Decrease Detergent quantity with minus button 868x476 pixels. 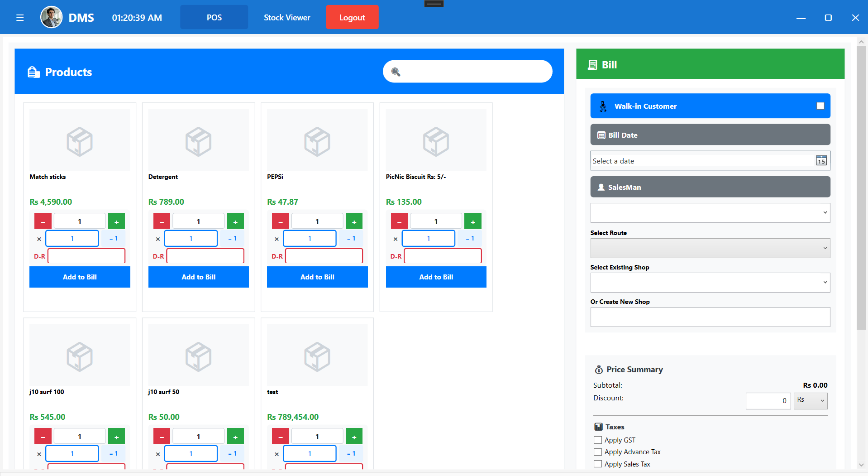(162, 221)
